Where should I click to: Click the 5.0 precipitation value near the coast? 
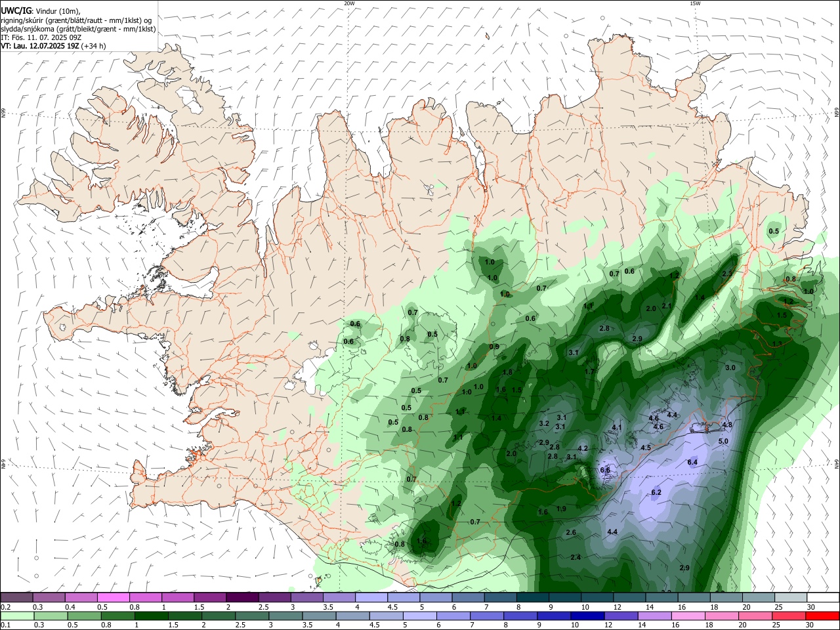723,442
